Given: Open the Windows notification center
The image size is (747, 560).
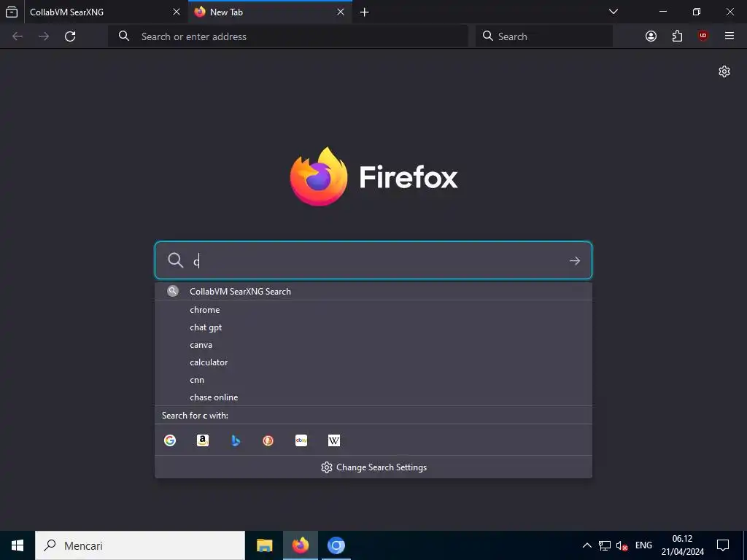Looking at the screenshot, I should pos(723,545).
